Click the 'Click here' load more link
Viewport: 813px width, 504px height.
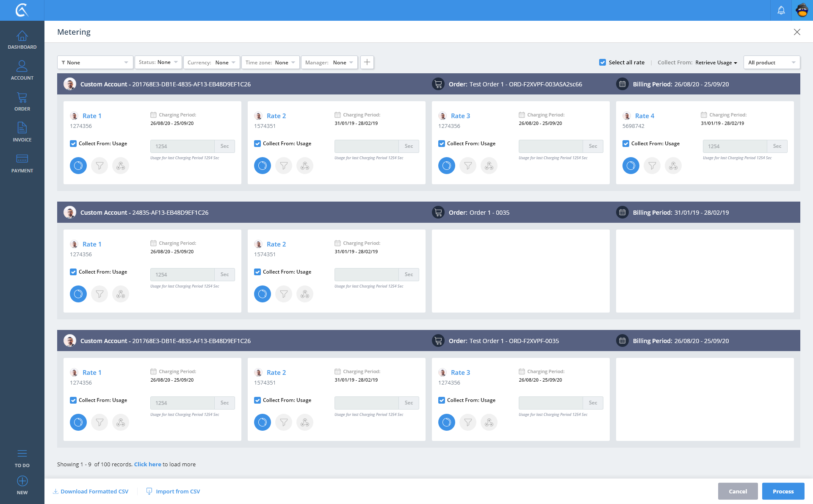147,464
